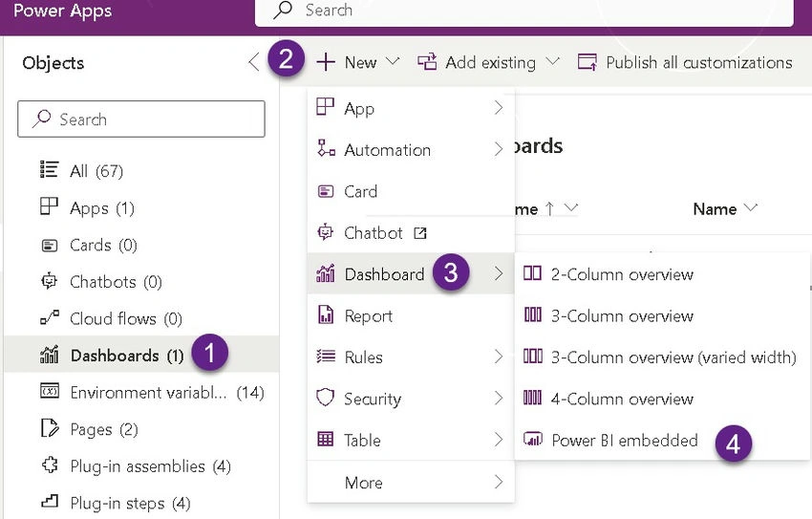Screen dimensions: 812x519
Task: Select Dashboards (1) in Objects list
Action: 141,355
